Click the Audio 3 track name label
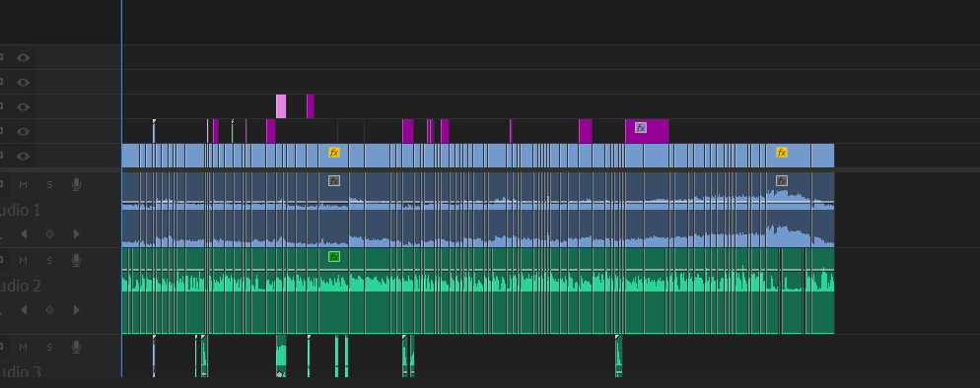This screenshot has height=388, width=980. pos(20,372)
